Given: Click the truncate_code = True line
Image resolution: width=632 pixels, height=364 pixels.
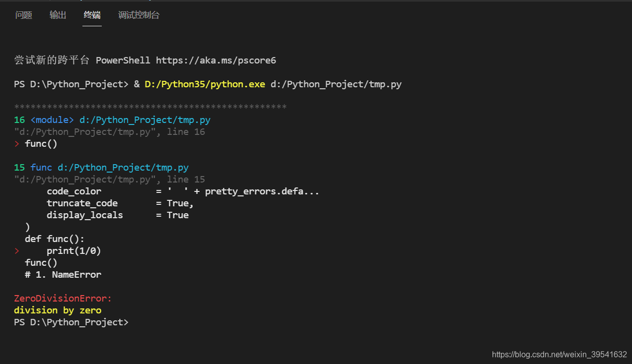Looking at the screenshot, I should click(x=120, y=203).
